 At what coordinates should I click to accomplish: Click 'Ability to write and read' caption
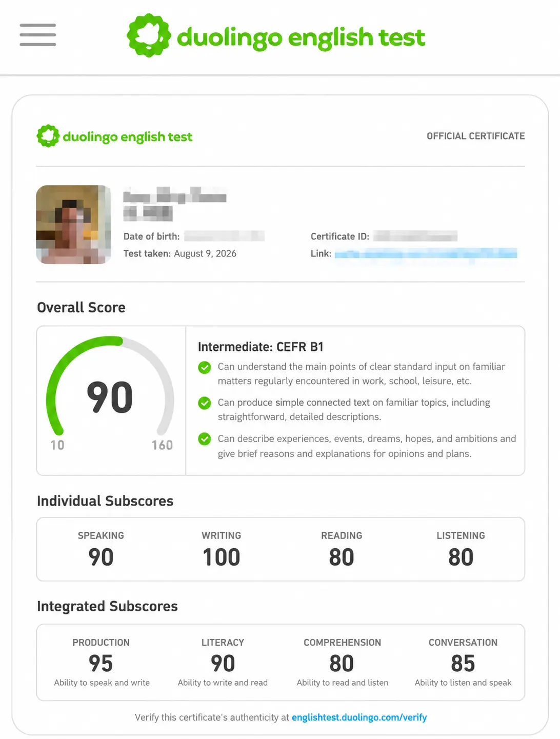223,683
